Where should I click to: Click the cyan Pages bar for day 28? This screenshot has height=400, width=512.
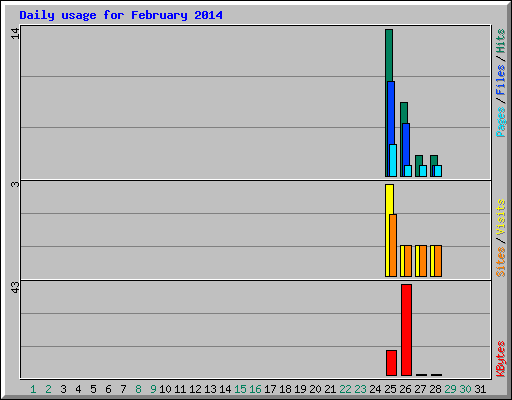point(438,171)
